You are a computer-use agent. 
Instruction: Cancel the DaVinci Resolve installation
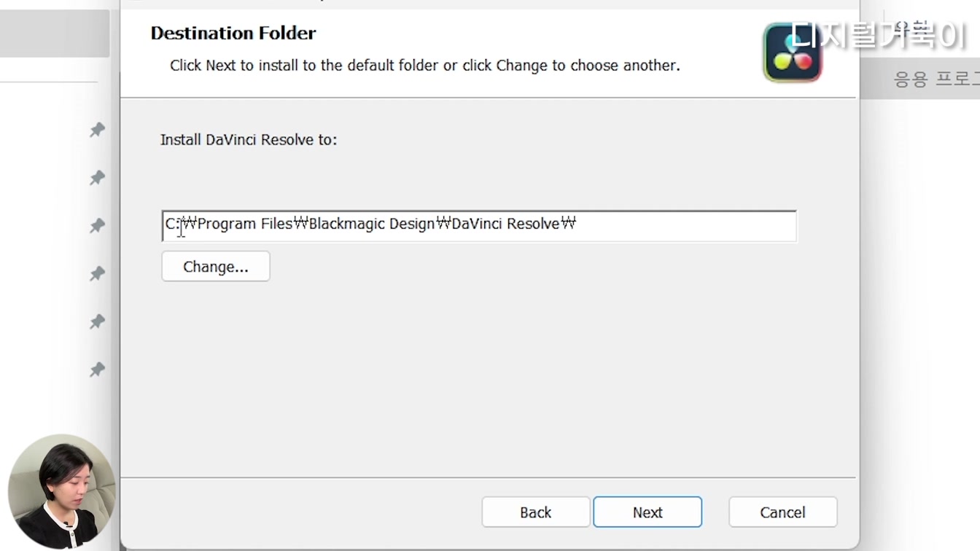pyautogui.click(x=782, y=512)
